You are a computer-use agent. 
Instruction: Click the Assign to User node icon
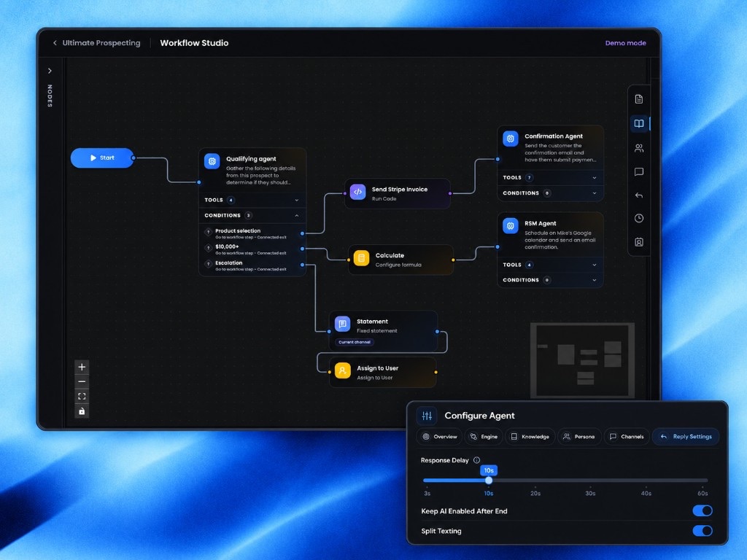[343, 370]
